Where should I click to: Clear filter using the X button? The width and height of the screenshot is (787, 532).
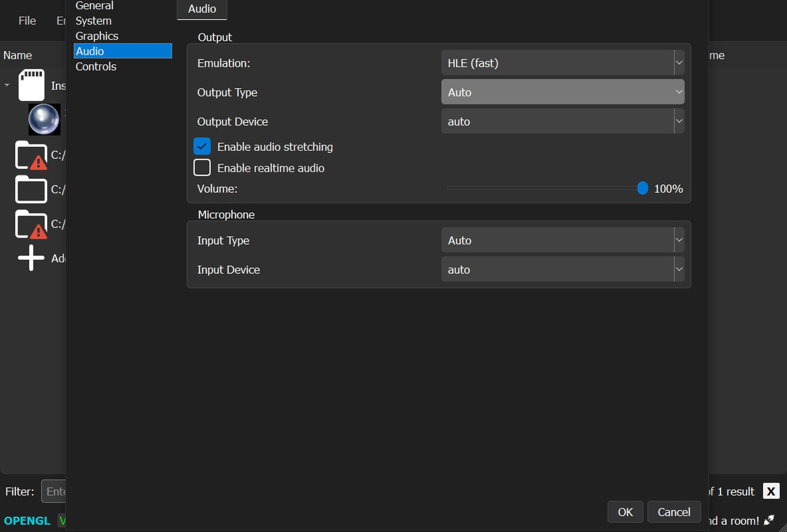click(x=772, y=491)
